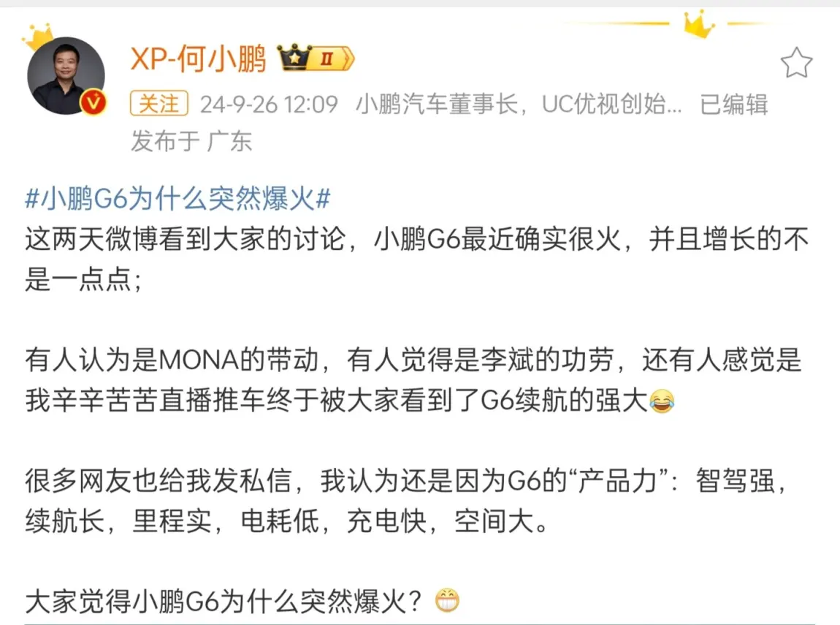Open the XP-何小鹏 username link
Screen dimensions: 840x625
(x=198, y=58)
